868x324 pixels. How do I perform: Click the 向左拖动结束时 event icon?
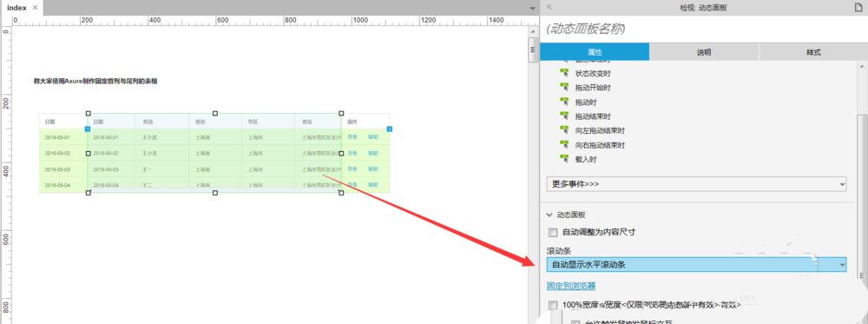coord(565,130)
